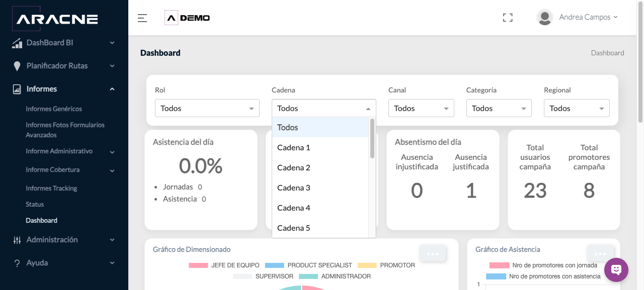Viewport: 644px width, 290px height.
Task: Open Andrea Campos user menu
Action: tap(588, 17)
